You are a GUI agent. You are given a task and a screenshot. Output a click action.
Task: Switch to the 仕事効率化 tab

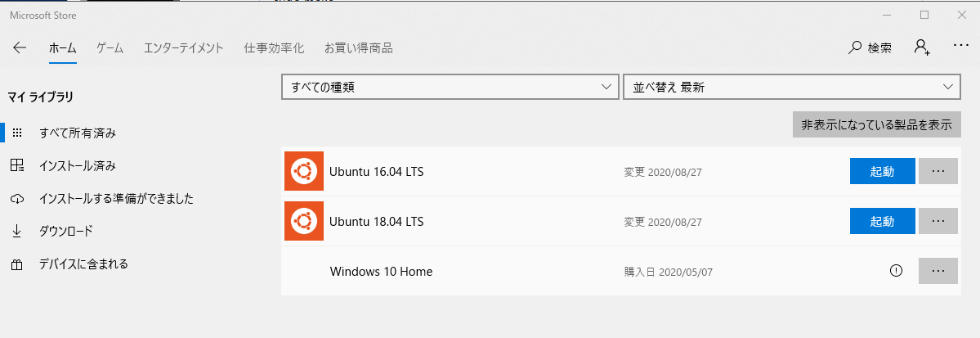coord(274,48)
